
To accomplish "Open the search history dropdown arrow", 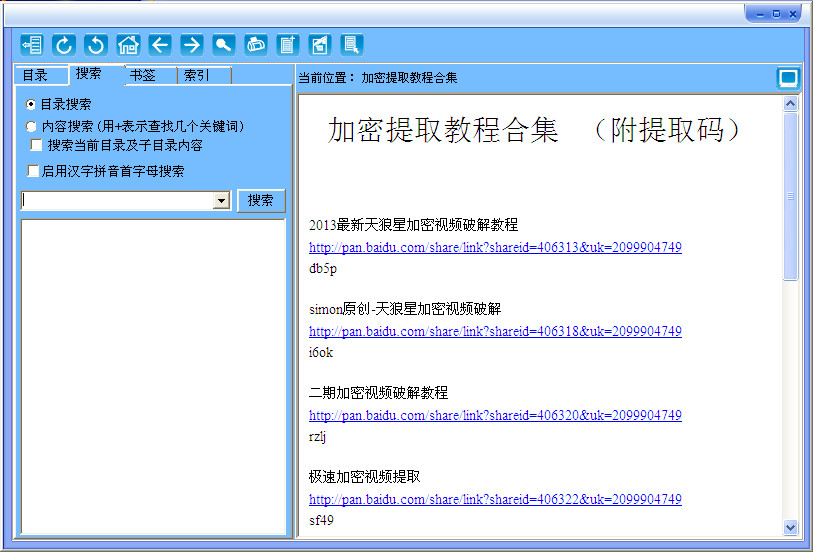I will pyautogui.click(x=221, y=201).
